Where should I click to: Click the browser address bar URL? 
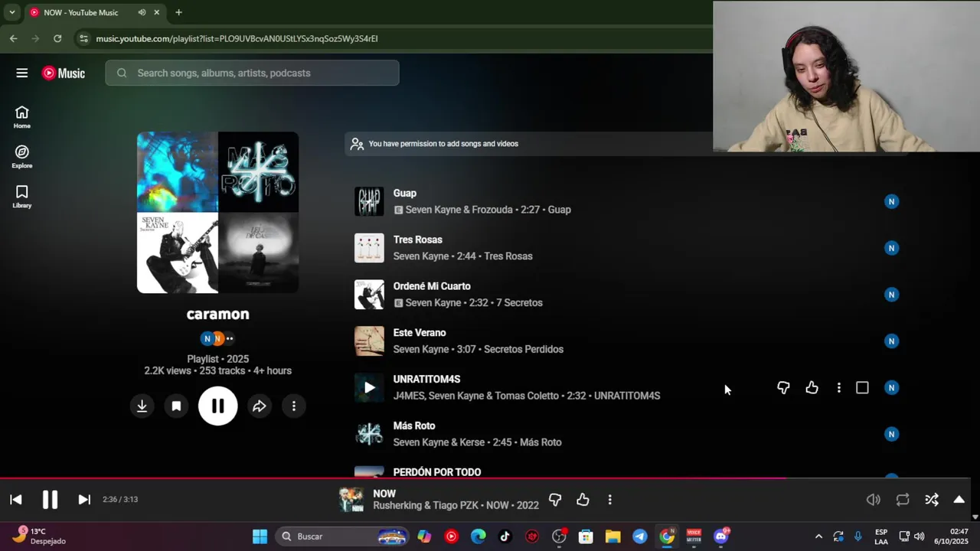tap(237, 38)
